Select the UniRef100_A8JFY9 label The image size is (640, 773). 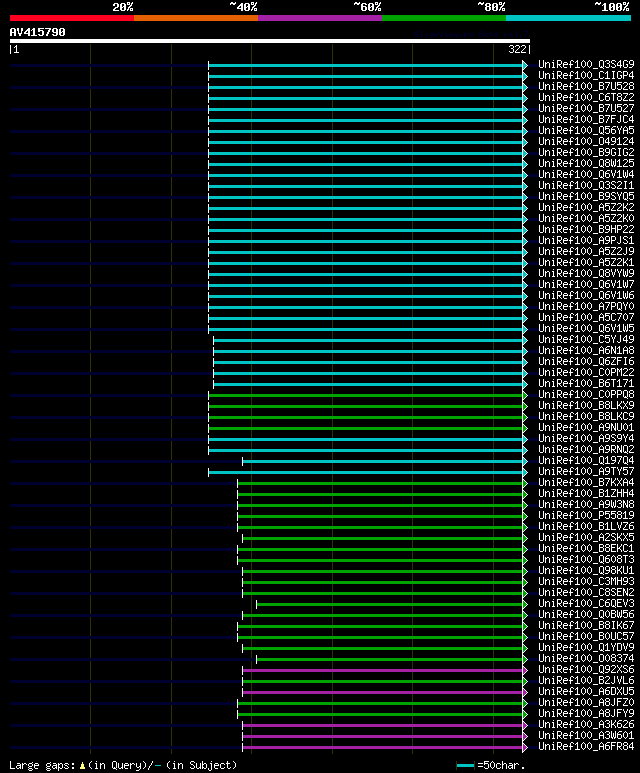(x=586, y=713)
